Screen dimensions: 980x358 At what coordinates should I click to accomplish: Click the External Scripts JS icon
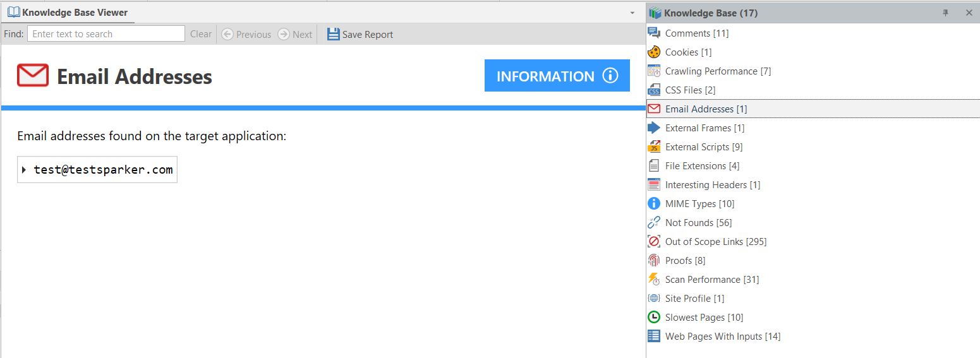pyautogui.click(x=654, y=147)
